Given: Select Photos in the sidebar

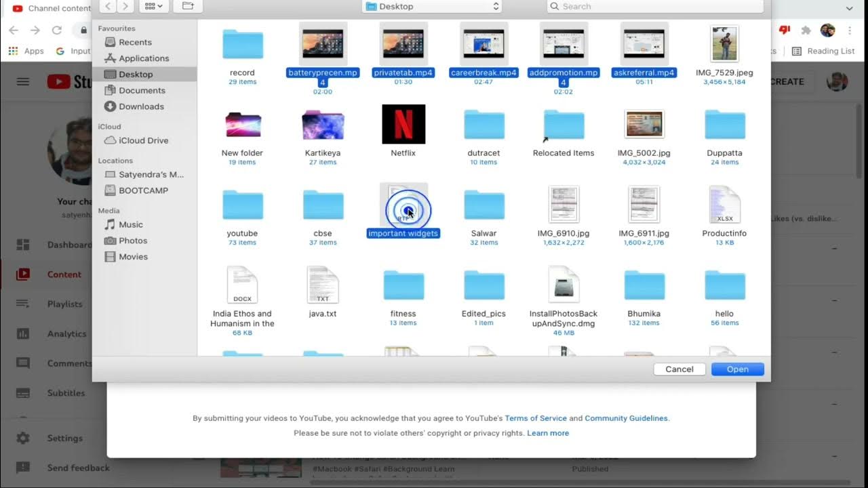Looking at the screenshot, I should pyautogui.click(x=133, y=241).
